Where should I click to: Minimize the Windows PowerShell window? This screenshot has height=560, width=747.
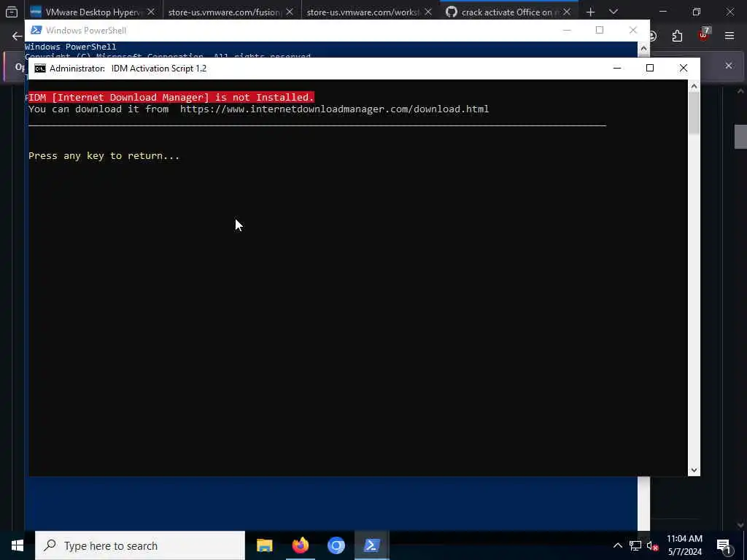point(566,30)
